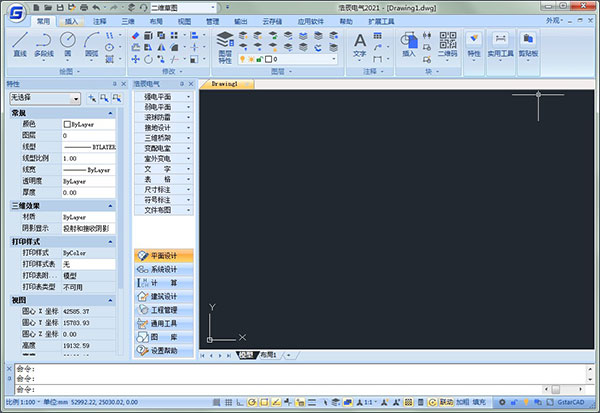The height and width of the screenshot is (413, 600).
Task: Open the 无选择 selection dropdown
Action: coord(45,98)
